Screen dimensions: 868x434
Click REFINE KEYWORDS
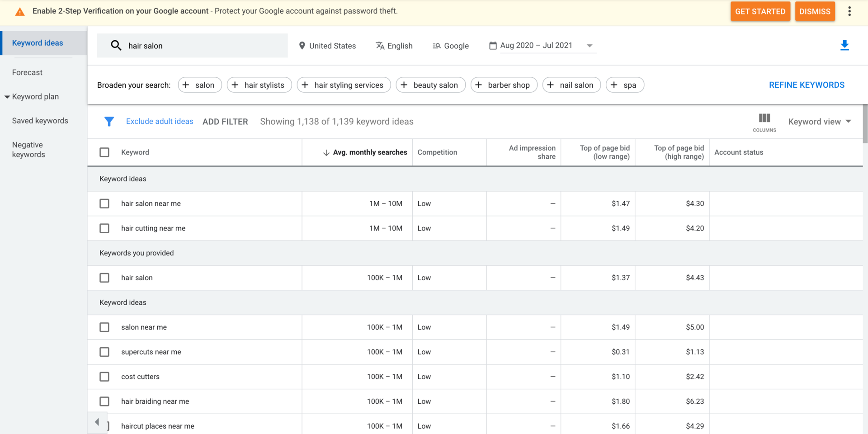point(807,85)
